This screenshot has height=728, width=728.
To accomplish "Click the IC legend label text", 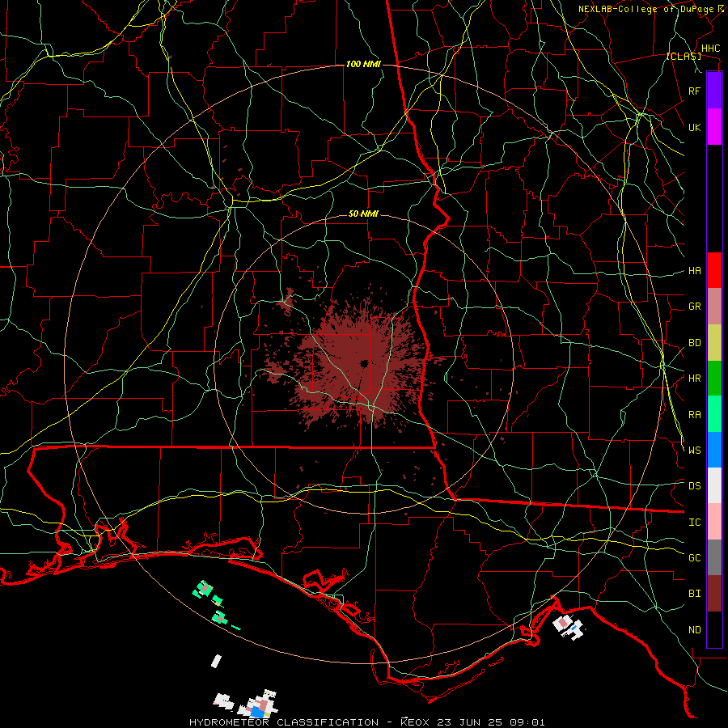I will (695, 523).
